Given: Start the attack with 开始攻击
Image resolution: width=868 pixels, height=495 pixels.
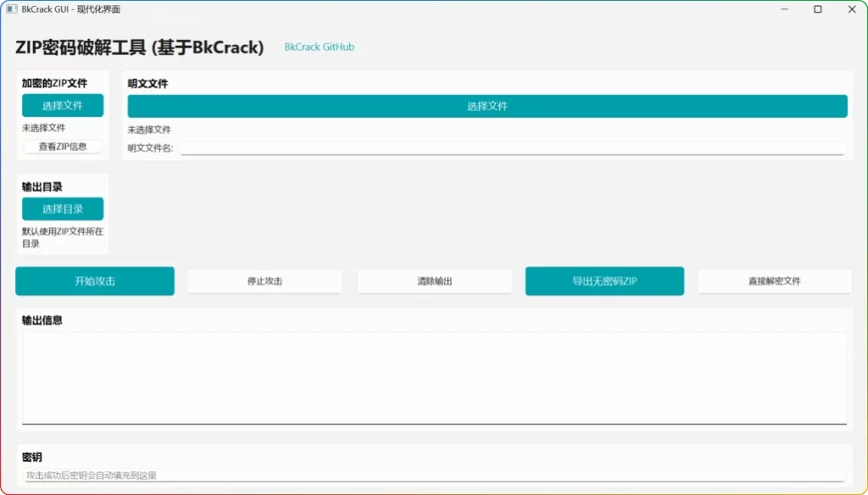Looking at the screenshot, I should tap(94, 281).
